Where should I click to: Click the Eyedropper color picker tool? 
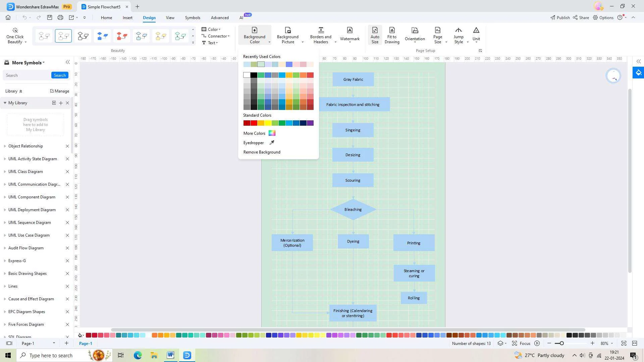[272, 142]
